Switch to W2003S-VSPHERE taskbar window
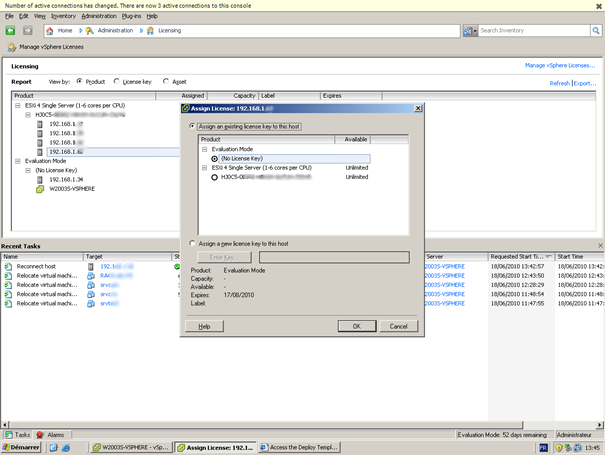Screen dimensions: 605x455 click(x=131, y=448)
